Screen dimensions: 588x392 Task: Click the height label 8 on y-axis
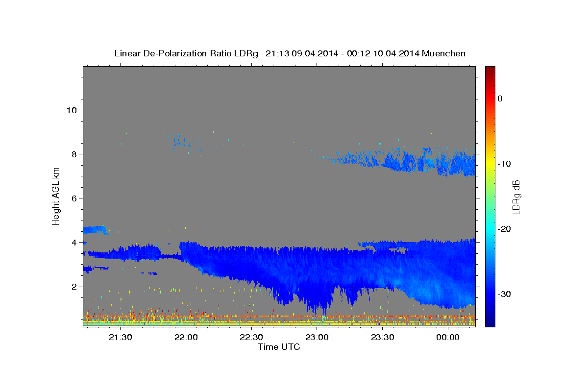pyautogui.click(x=73, y=154)
